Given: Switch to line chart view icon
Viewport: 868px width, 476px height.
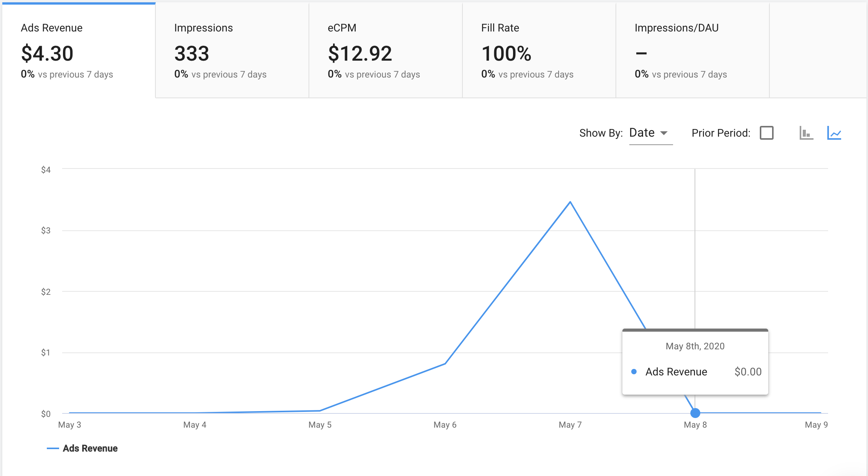Looking at the screenshot, I should click(x=834, y=133).
